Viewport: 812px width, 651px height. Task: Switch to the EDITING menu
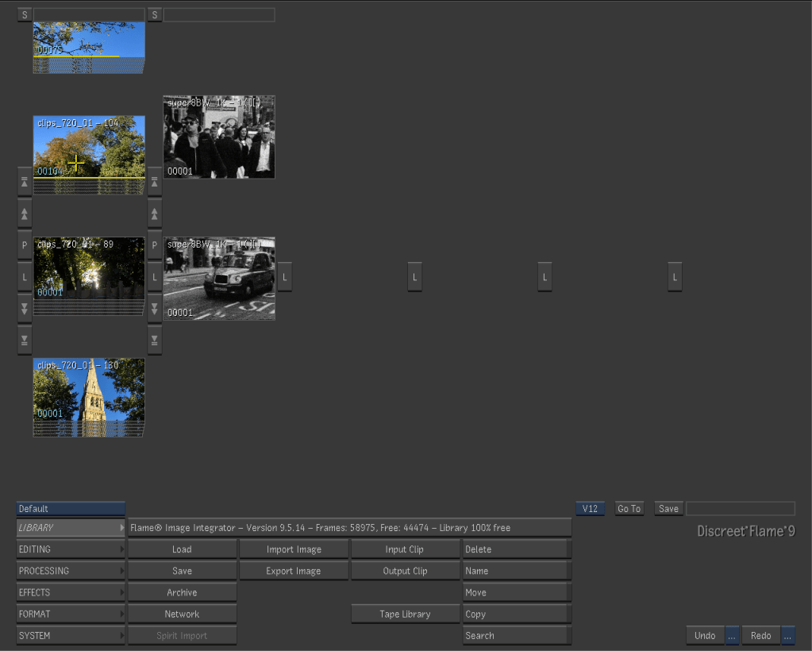click(71, 549)
